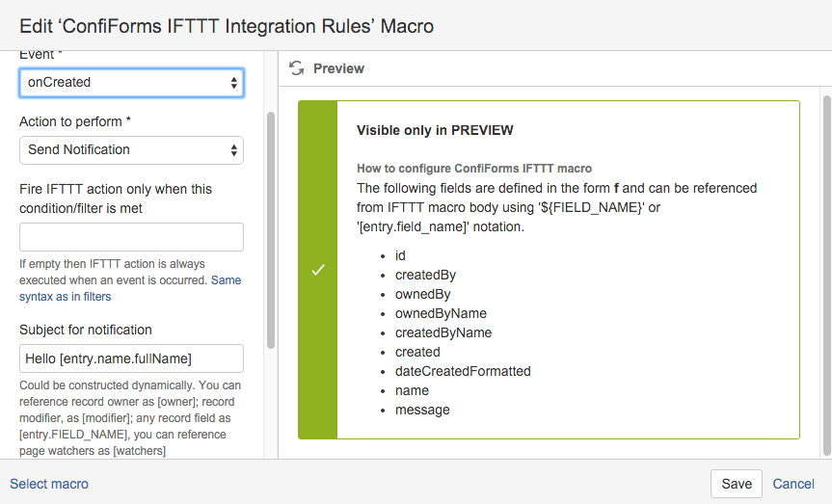Click the Subject for notification field

(x=131, y=358)
